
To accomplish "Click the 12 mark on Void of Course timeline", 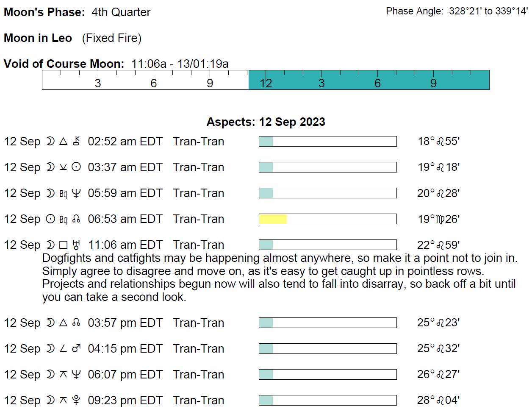I will click(x=266, y=83).
